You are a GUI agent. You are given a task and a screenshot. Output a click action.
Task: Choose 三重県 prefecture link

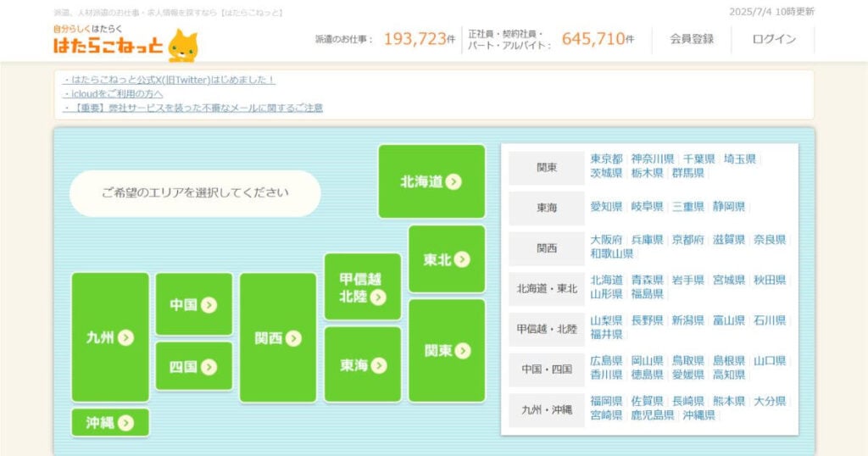pyautogui.click(x=688, y=207)
